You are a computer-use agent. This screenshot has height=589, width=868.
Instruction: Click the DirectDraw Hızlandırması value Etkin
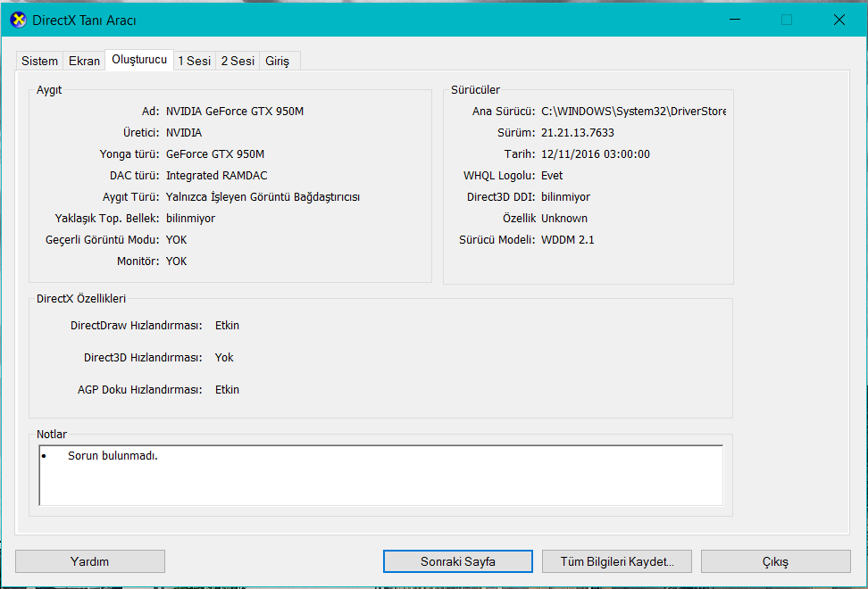point(227,326)
